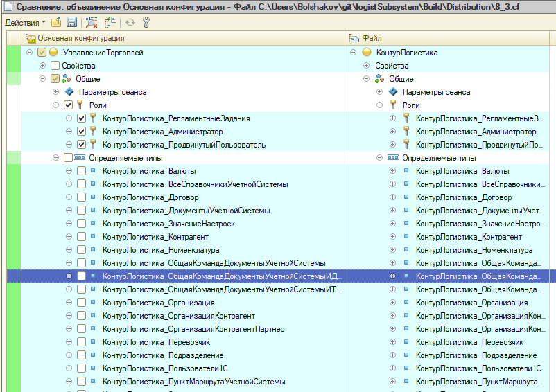Viewport: 556px width, 392px height.
Task: Collapse the КонтурЛогистика root in Файл pane
Action: [353, 53]
